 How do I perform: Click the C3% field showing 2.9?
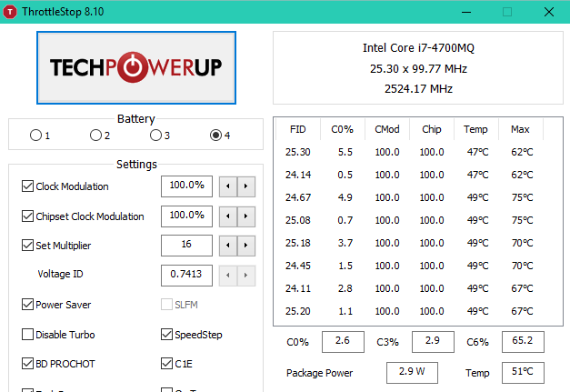click(433, 342)
